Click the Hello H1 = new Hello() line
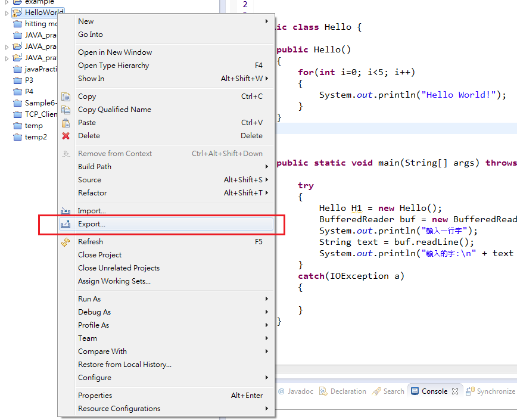 (x=381, y=208)
